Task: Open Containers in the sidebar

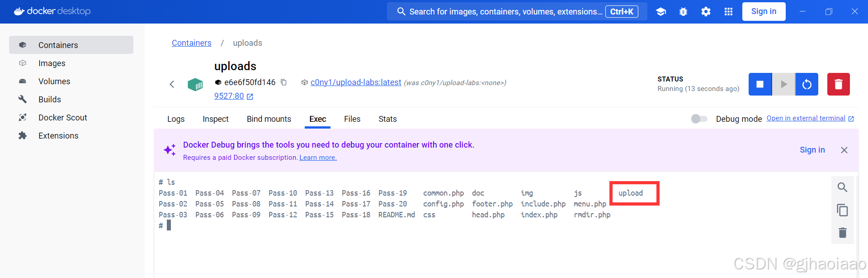Action: point(71,45)
